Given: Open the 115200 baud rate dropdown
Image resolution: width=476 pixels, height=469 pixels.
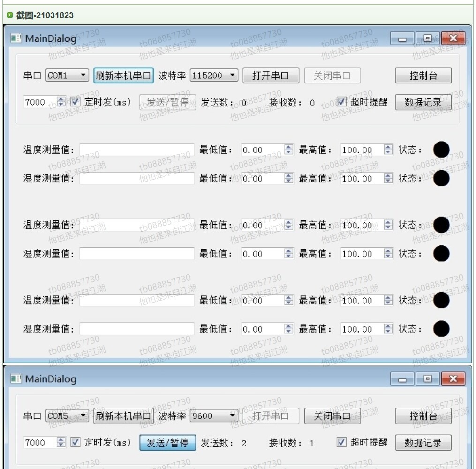Looking at the screenshot, I should pyautogui.click(x=214, y=75).
